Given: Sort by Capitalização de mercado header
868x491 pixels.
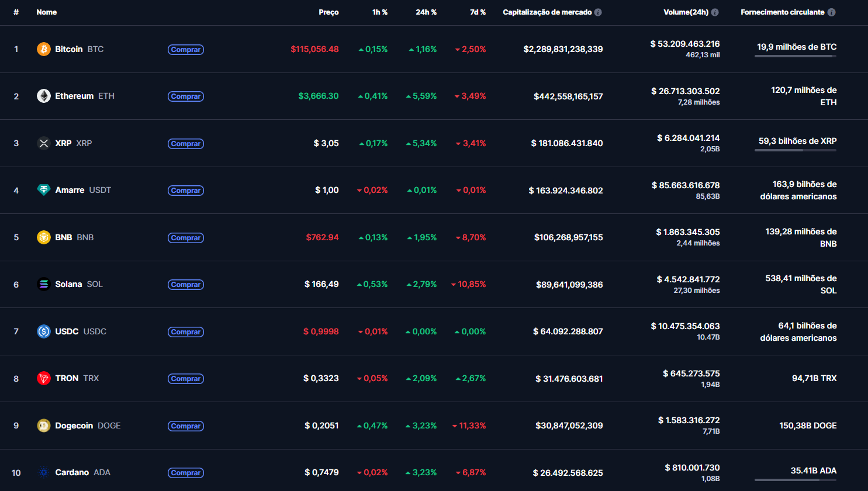Looking at the screenshot, I should coord(547,12).
